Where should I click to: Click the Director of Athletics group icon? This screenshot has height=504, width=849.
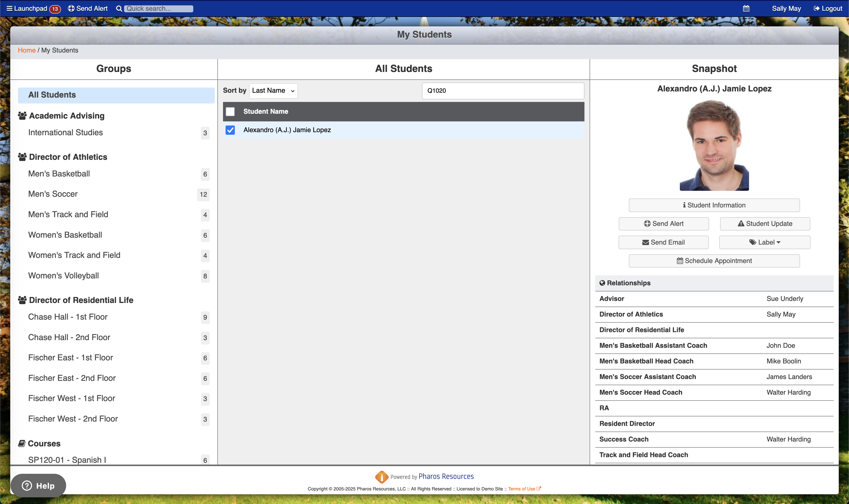point(22,157)
